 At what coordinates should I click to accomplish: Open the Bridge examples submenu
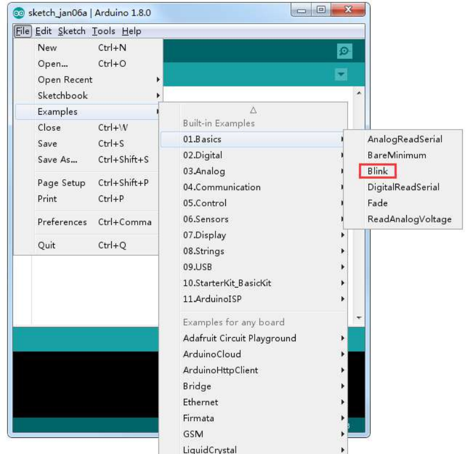(254, 387)
